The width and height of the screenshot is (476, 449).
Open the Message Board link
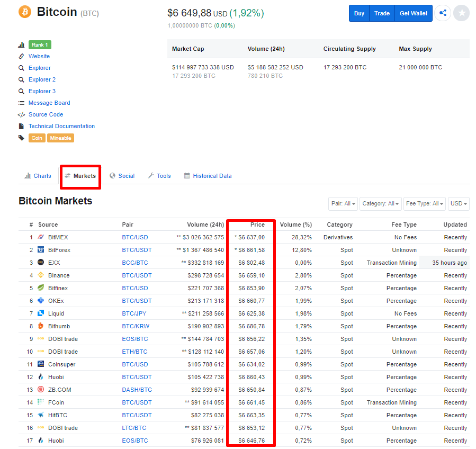coord(49,103)
